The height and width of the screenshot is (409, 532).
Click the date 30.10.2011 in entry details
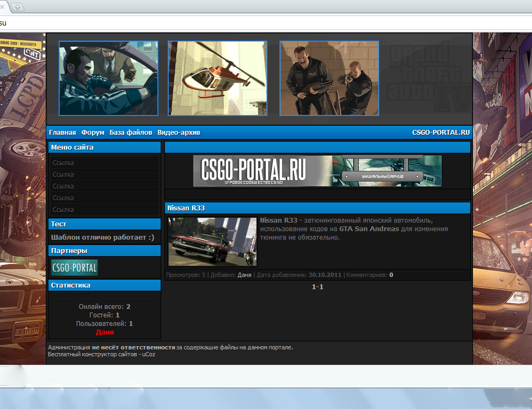[325, 275]
